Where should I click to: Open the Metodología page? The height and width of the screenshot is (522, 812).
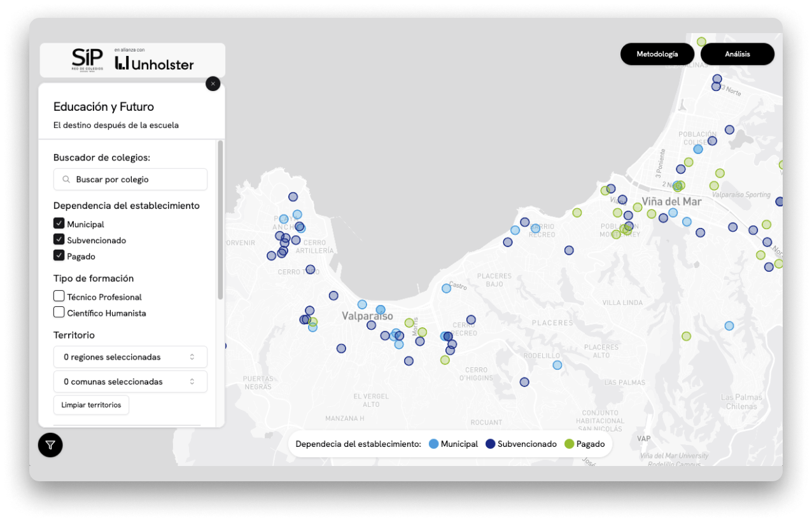pyautogui.click(x=657, y=54)
